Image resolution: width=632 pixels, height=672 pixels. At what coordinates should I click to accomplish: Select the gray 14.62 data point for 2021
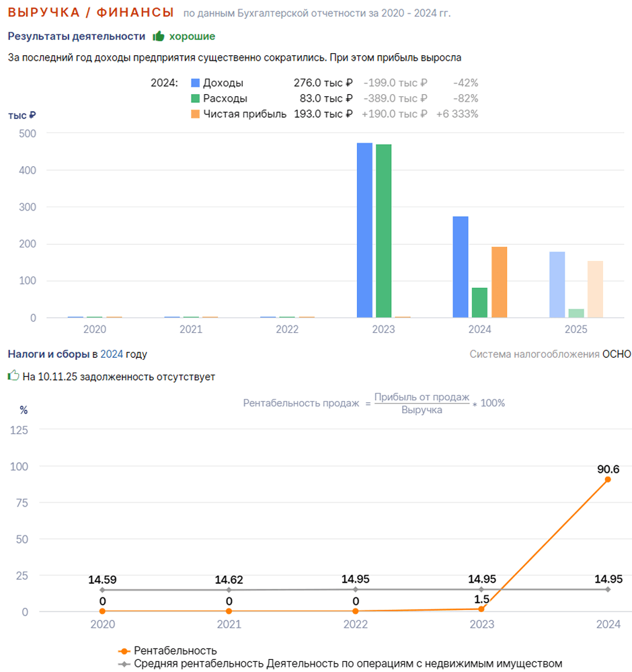point(229,590)
